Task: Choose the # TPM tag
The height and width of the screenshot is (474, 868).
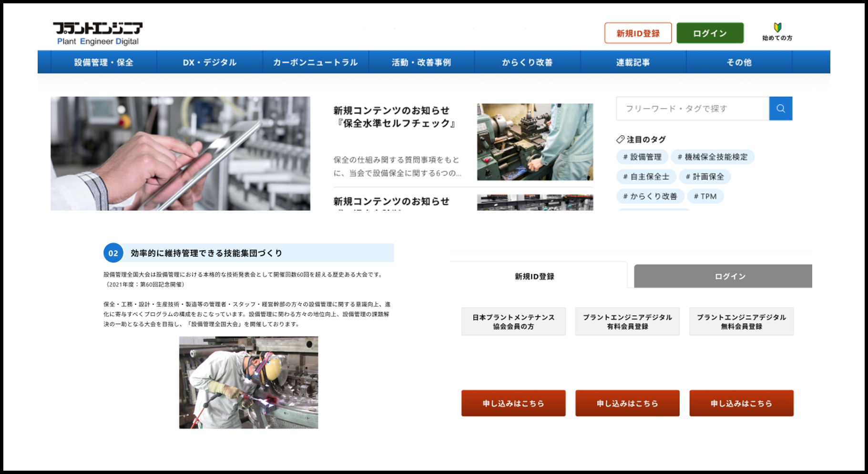Action: coord(705,196)
